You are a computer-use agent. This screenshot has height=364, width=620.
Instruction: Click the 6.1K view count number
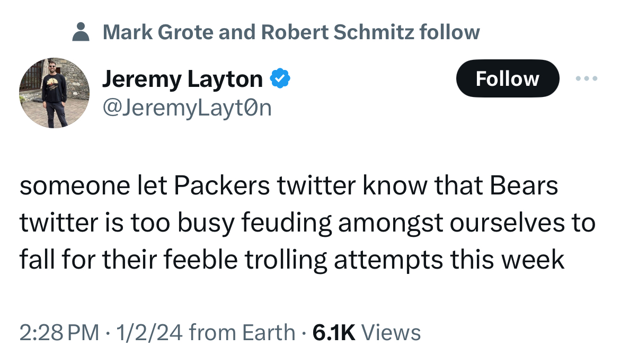334,333
